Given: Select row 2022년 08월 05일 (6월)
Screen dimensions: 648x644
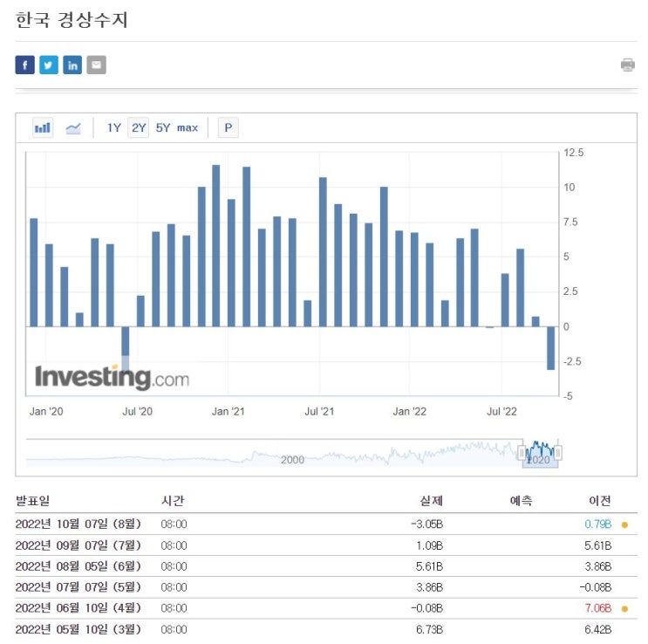Looking at the screenshot, I should pos(326,566).
